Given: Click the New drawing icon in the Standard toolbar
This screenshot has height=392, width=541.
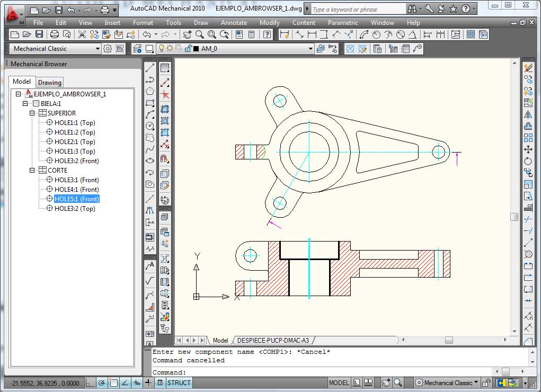Looking at the screenshot, I should coord(14,34).
